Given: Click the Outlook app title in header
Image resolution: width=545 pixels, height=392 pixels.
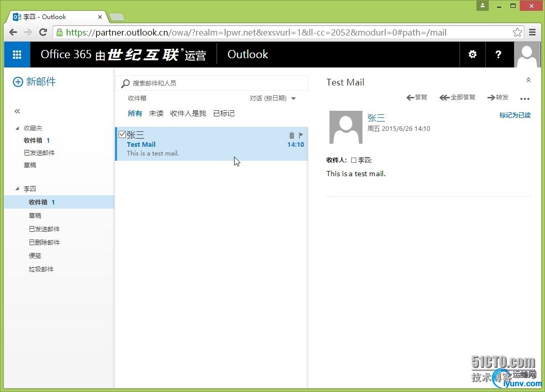Looking at the screenshot, I should (x=247, y=55).
